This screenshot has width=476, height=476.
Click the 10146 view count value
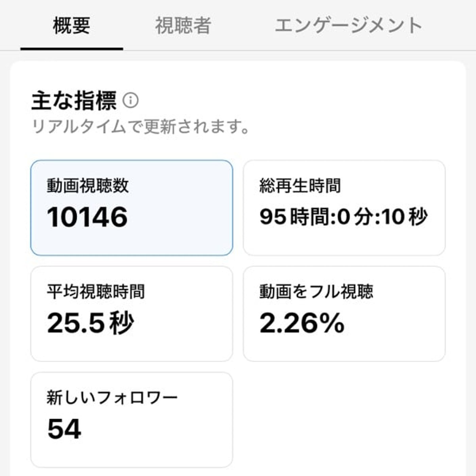87,217
